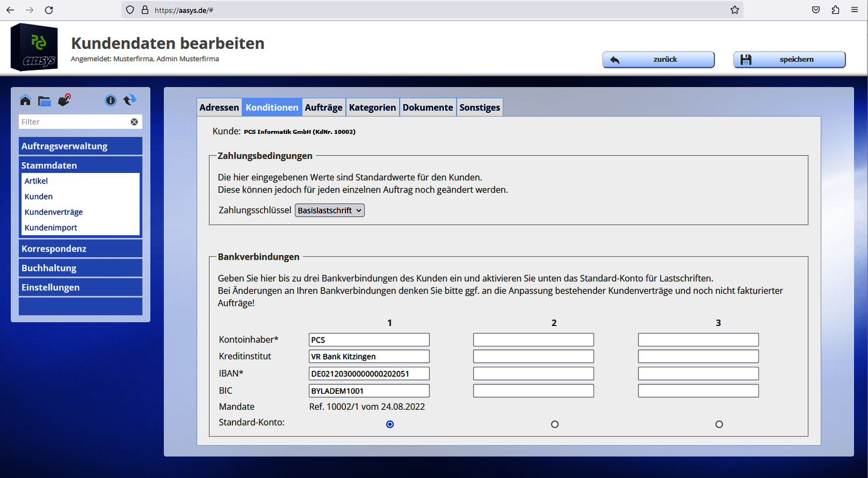Click the Kontoinhaber field for account 2
Image resolution: width=868 pixels, height=478 pixels.
[534, 339]
